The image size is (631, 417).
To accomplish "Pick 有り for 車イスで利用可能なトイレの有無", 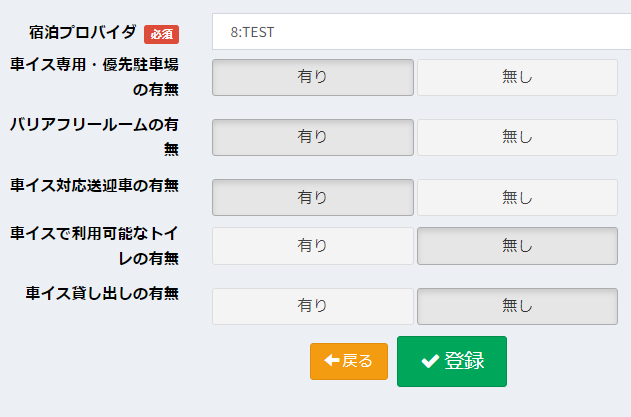I will [x=313, y=246].
